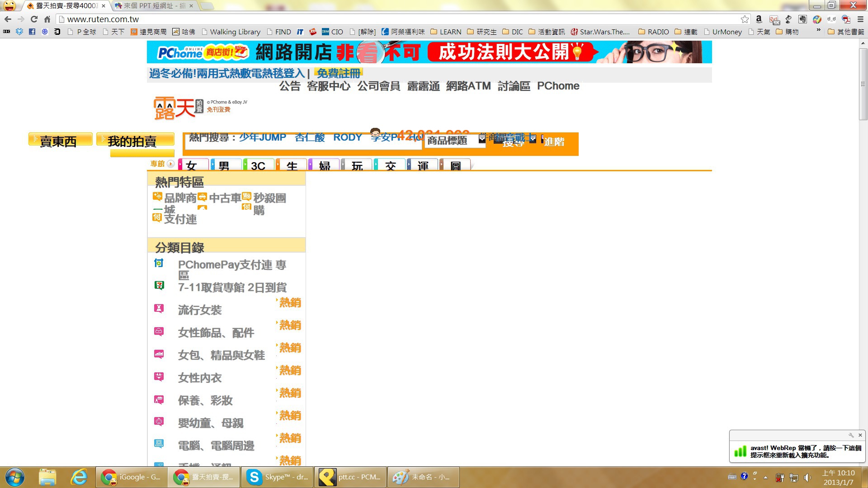Open the Walking Library bookmark
This screenshot has height=488, width=868.
(231, 32)
